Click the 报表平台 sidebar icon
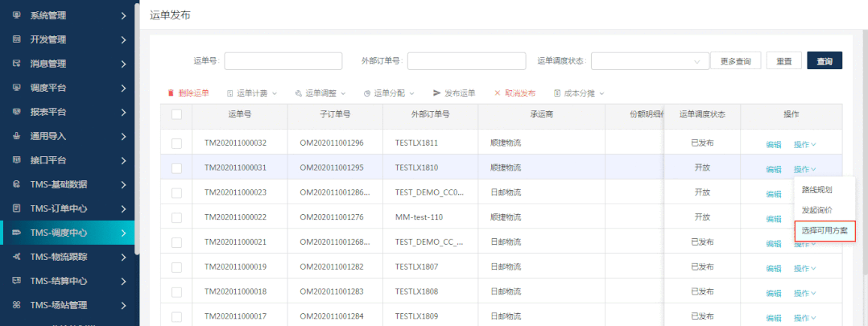Screen dimensions: 868x326 pyautogui.click(x=16, y=112)
